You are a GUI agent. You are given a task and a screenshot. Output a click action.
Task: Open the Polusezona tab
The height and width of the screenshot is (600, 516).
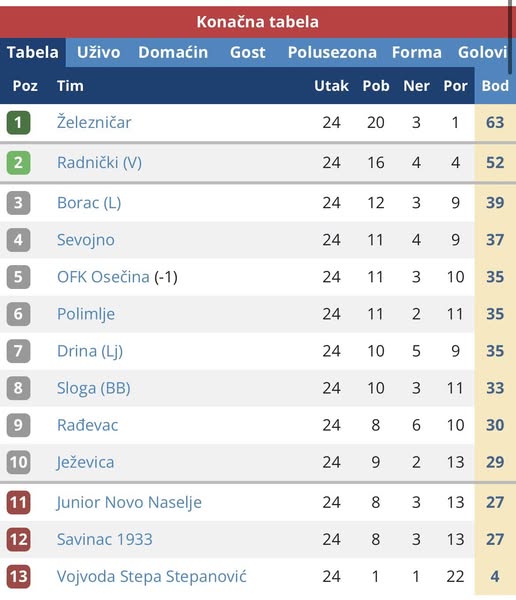tap(332, 52)
